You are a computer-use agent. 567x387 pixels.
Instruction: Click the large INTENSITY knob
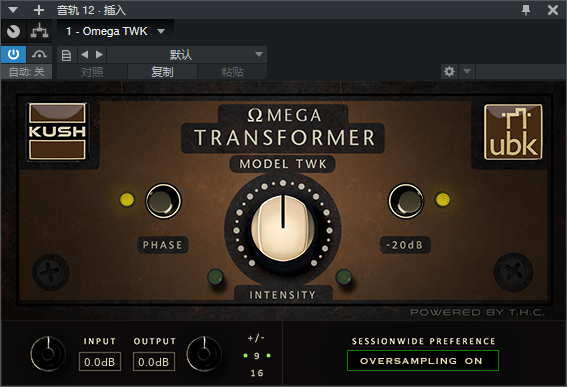point(283,228)
